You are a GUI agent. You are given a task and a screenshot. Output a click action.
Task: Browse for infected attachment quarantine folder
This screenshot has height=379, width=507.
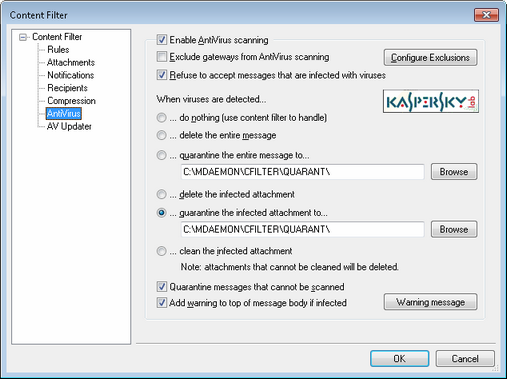pyautogui.click(x=454, y=229)
